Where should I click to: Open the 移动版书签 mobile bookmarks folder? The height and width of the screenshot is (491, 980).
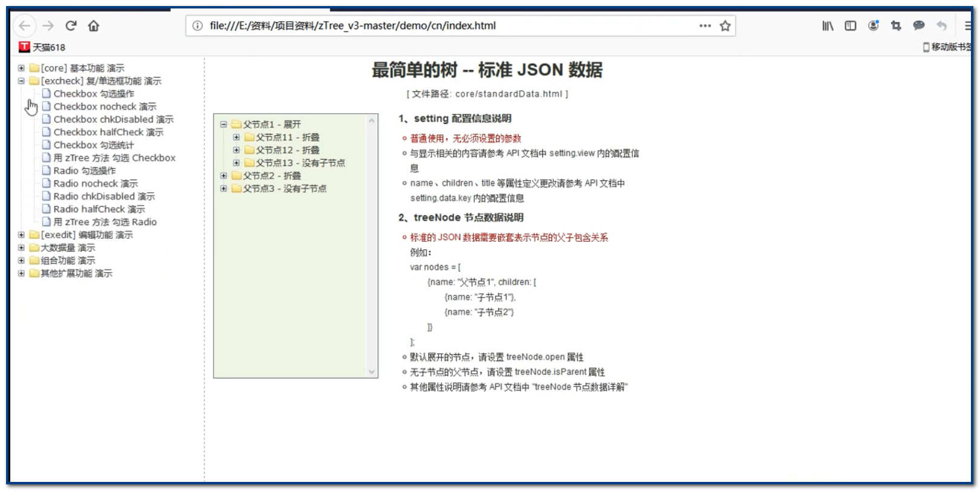click(947, 47)
